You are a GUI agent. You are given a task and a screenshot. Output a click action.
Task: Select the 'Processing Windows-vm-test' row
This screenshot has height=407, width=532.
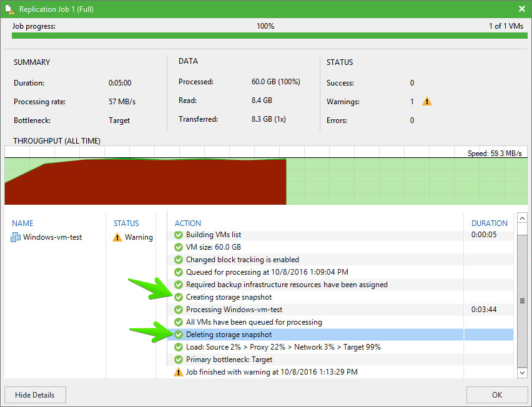coord(340,310)
